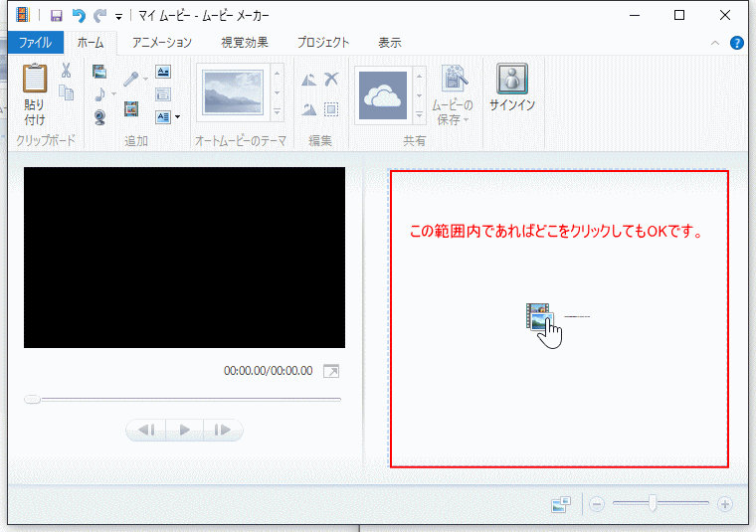
Task: Click the Undo arrow in title bar
Action: pyautogui.click(x=79, y=16)
